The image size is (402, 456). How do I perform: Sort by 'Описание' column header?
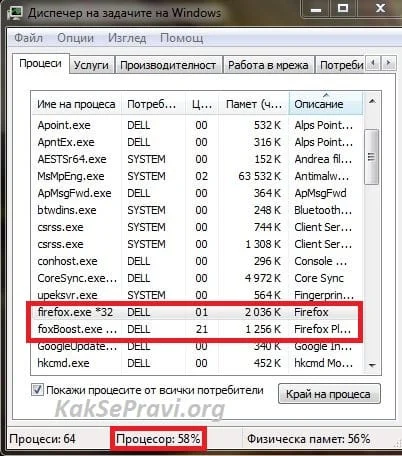pos(326,104)
